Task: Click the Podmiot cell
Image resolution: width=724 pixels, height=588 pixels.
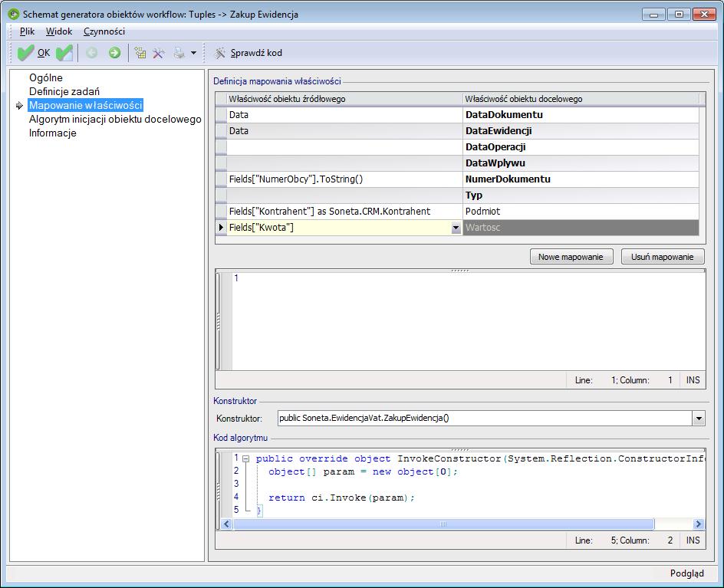Action: pos(581,212)
